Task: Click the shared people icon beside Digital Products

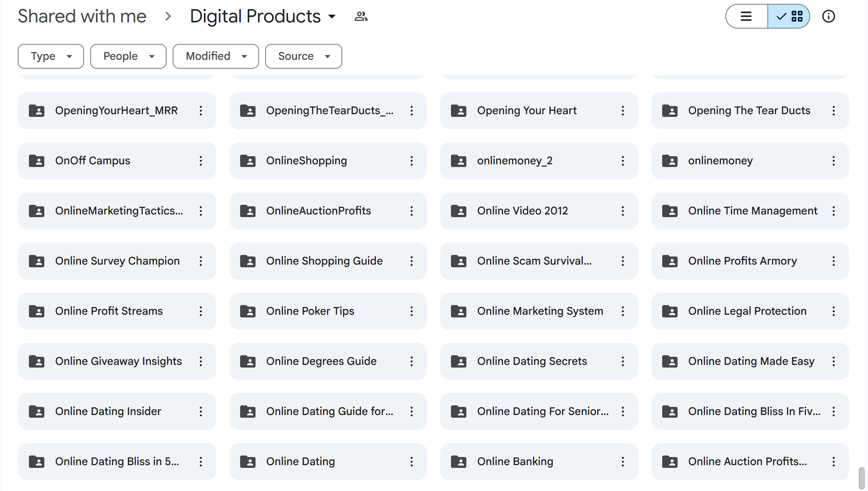Action: coord(361,17)
